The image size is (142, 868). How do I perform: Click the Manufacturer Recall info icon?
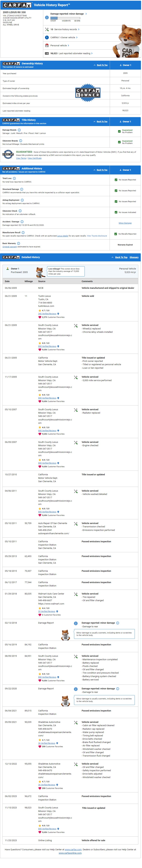[x=23, y=232]
